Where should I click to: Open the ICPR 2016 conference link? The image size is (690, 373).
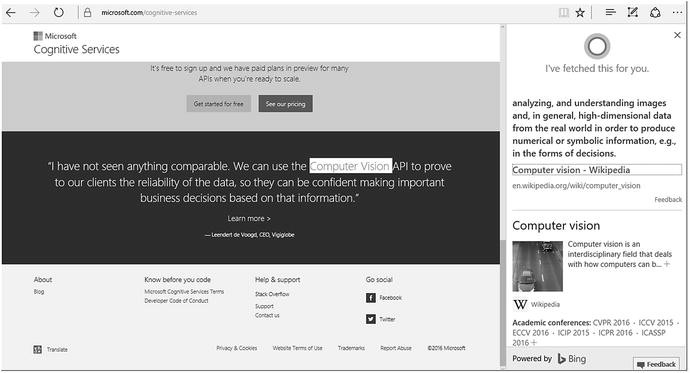pos(615,333)
